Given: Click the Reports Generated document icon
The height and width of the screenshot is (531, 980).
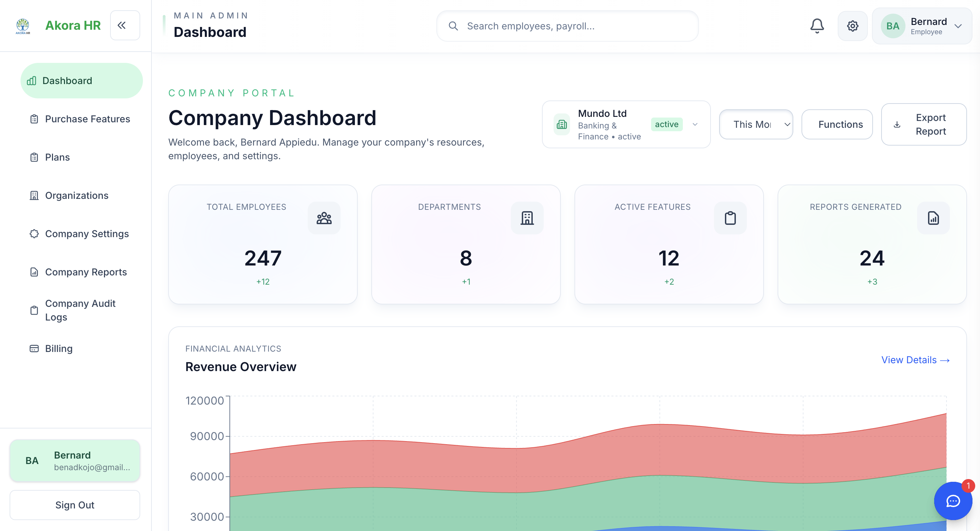Looking at the screenshot, I should coord(933,218).
